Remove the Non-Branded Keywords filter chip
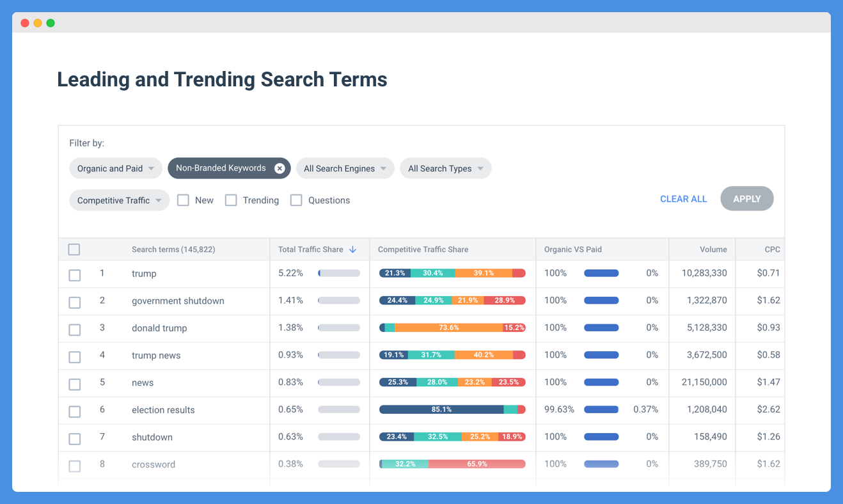This screenshot has height=504, width=843. pos(280,168)
